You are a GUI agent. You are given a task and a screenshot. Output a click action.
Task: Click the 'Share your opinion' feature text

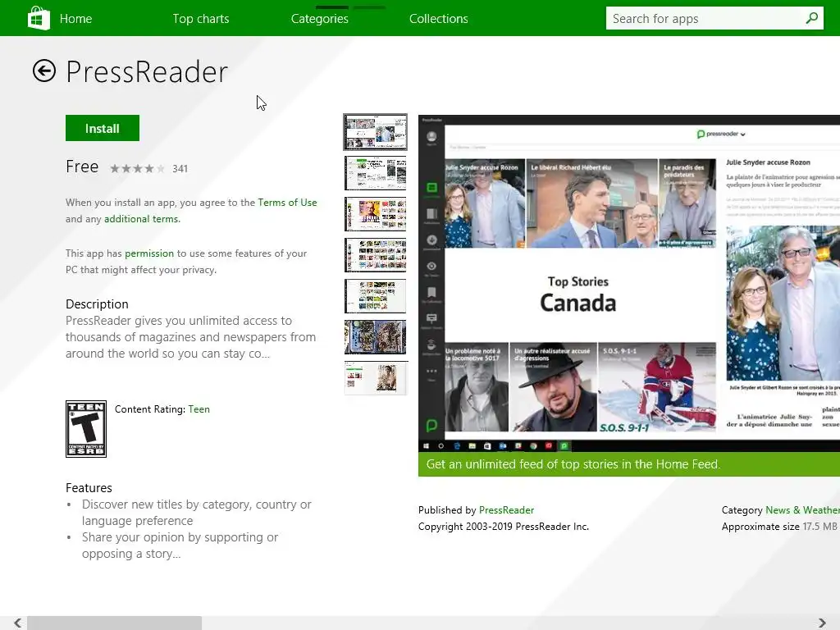[x=180, y=546]
